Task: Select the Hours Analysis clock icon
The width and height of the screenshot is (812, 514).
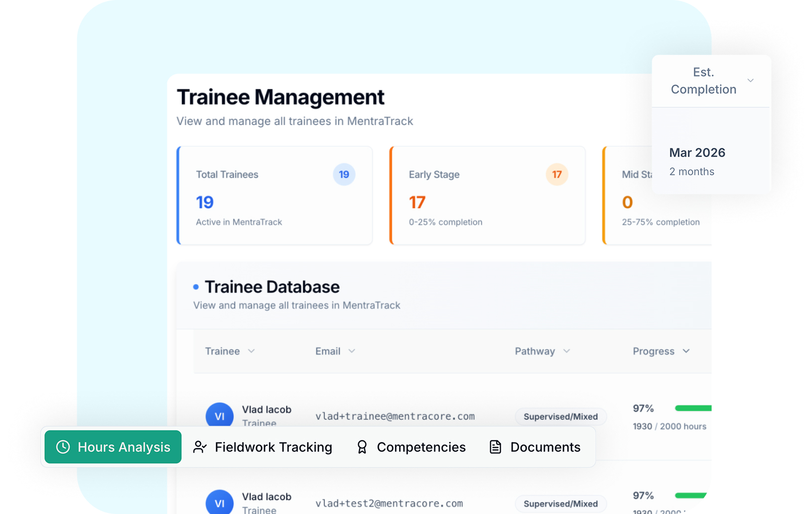Action: [63, 447]
